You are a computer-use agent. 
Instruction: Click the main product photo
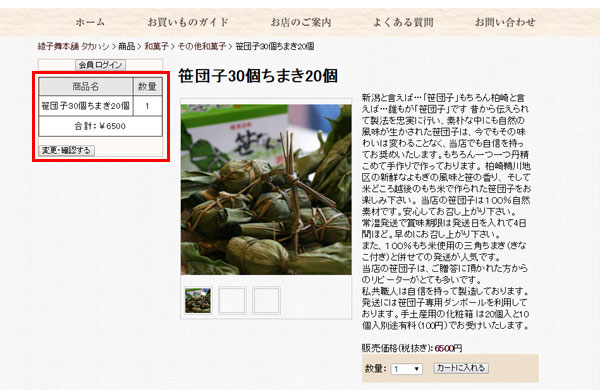[266, 189]
